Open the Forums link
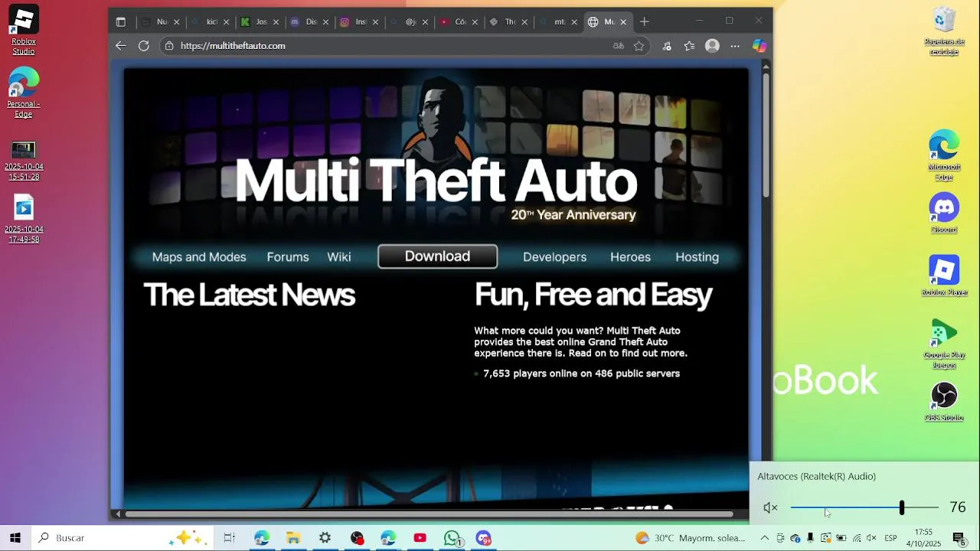Viewport: 980px width, 551px height. pyautogui.click(x=288, y=257)
